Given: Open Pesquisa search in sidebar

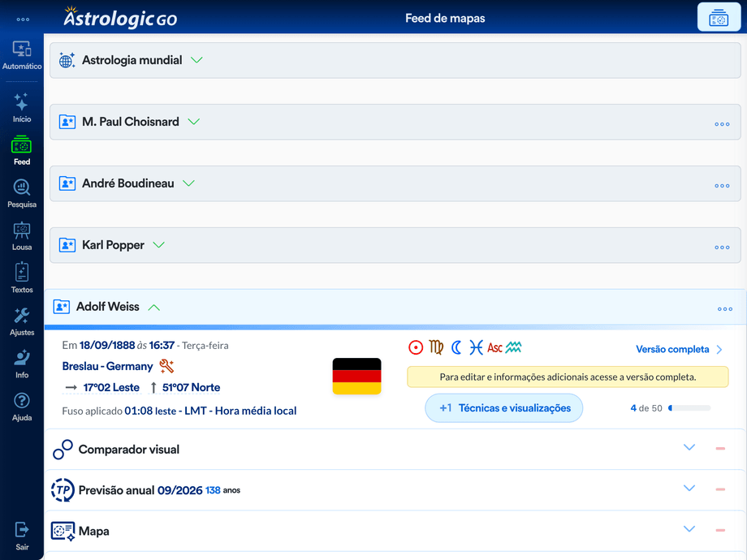Looking at the screenshot, I should [22, 193].
